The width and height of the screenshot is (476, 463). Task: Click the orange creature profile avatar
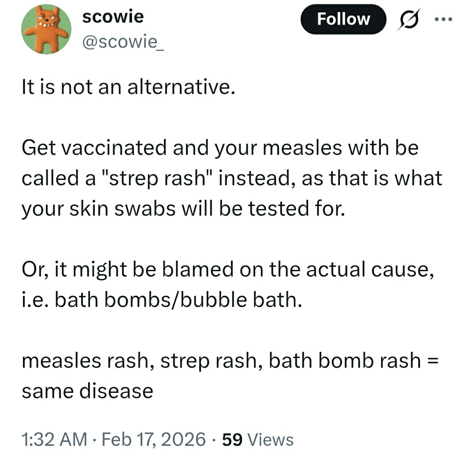point(46,30)
